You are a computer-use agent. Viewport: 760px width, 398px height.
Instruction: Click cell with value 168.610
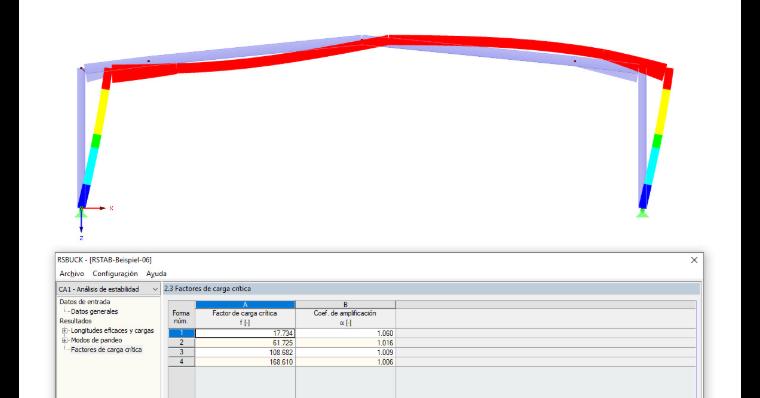245,362
